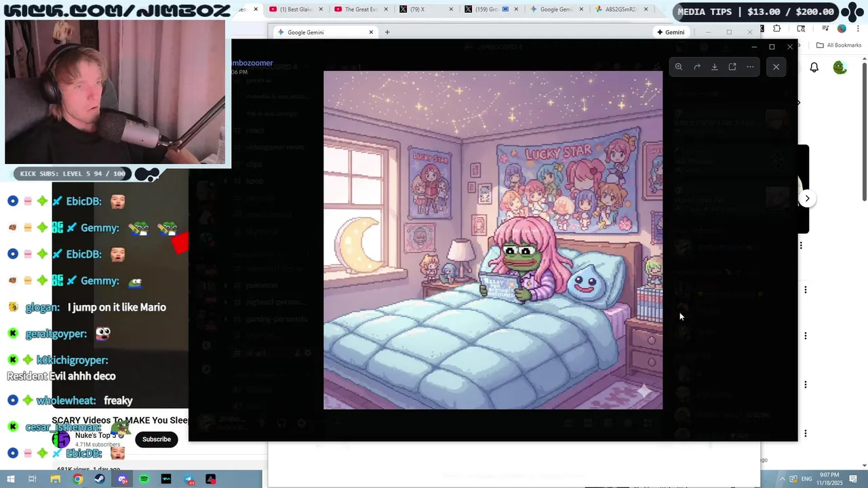Click the Discord taskbar icon
868x488 pixels.
point(122,479)
